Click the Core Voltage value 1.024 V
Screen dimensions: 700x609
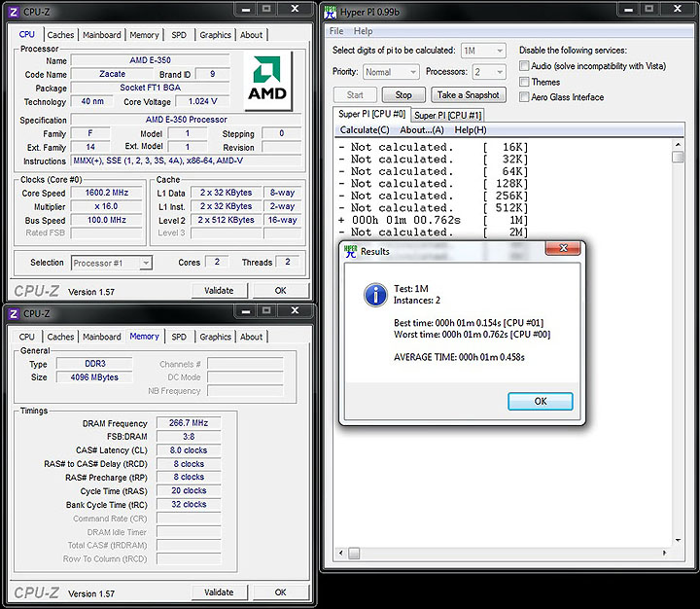pos(202,101)
